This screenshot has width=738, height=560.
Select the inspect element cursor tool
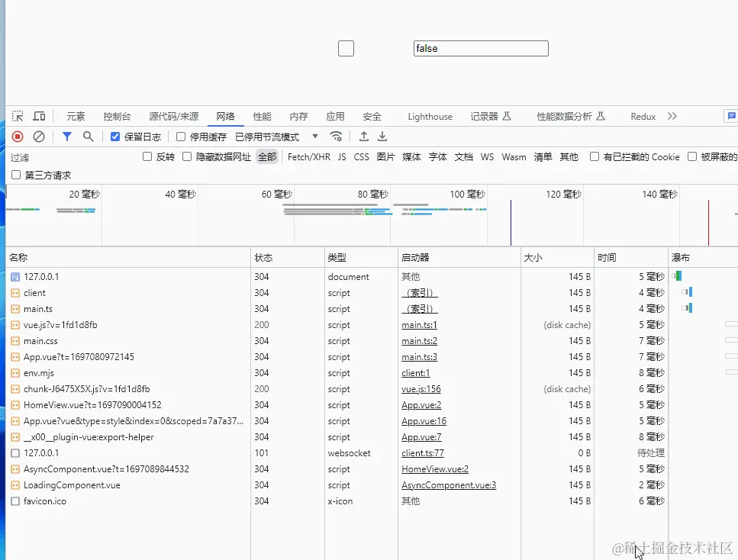tap(18, 115)
